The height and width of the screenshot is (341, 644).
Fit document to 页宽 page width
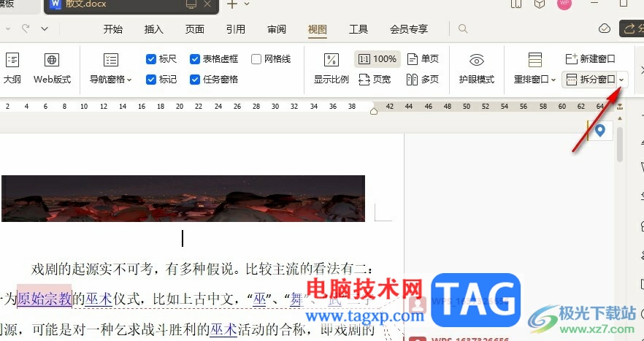(374, 80)
